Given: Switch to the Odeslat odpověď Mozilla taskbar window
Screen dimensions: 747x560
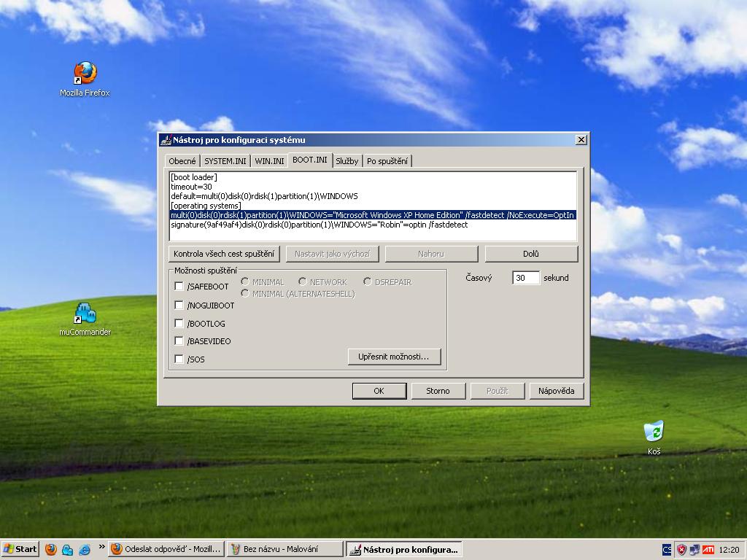Looking at the screenshot, I should (166, 549).
